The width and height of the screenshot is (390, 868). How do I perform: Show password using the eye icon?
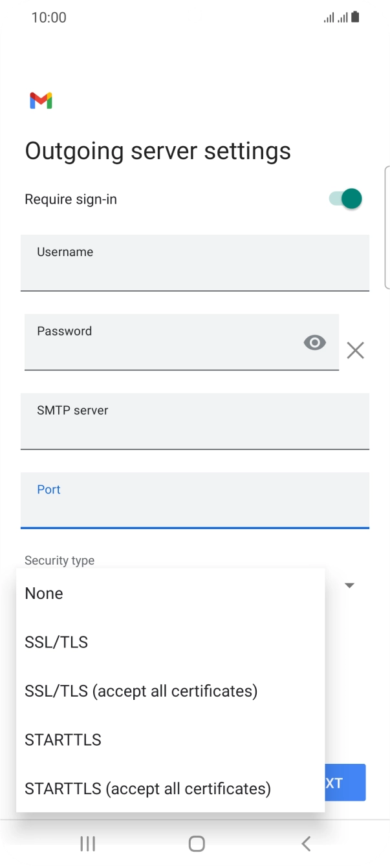(x=314, y=343)
